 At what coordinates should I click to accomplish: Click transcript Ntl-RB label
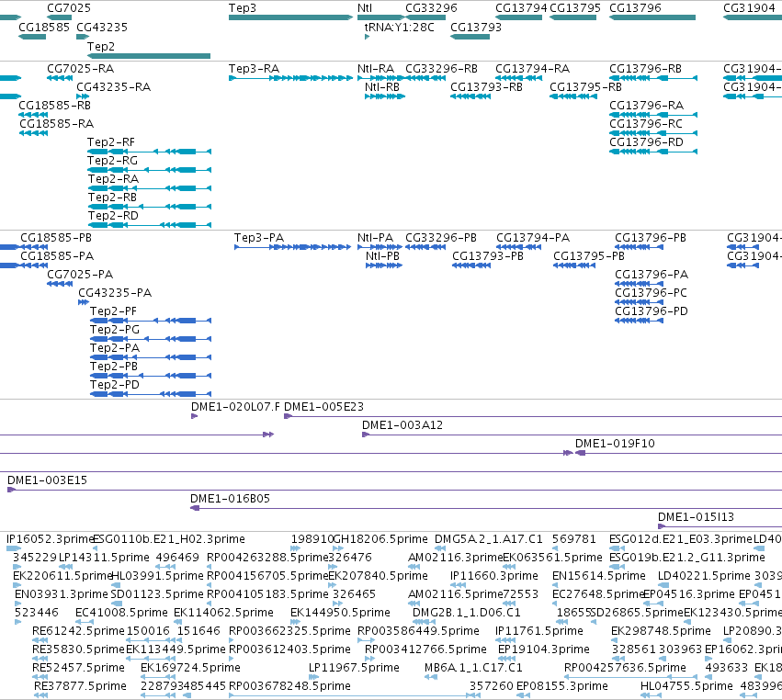point(382,87)
